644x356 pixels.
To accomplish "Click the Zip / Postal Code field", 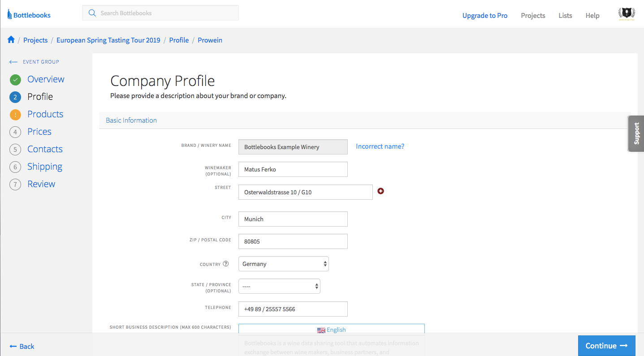I will tap(293, 241).
